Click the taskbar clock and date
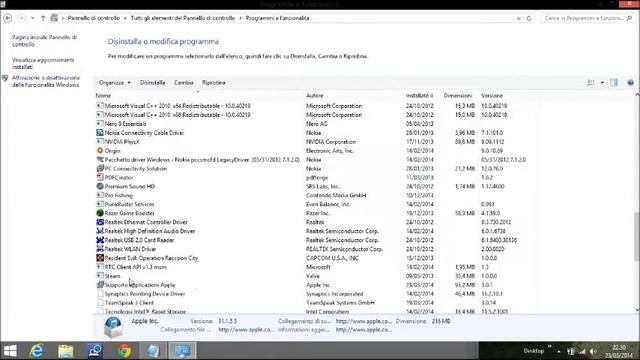The width and height of the screenshot is (640, 360). tap(619, 351)
